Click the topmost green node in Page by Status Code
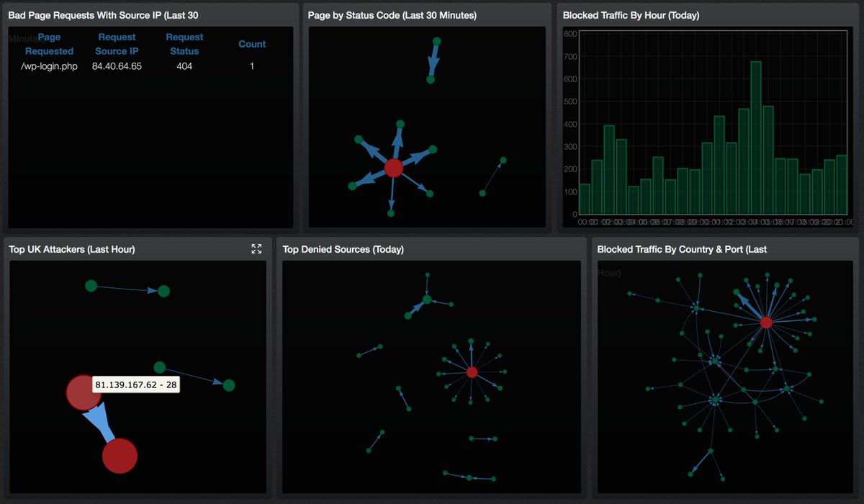Screen dimensions: 864x504 point(436,41)
